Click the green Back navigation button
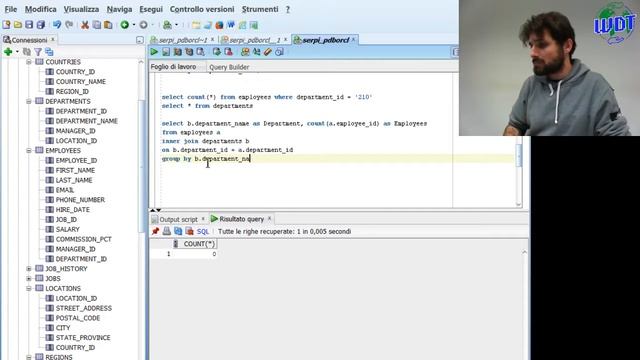The image size is (640, 360). pyautogui.click(x=124, y=25)
